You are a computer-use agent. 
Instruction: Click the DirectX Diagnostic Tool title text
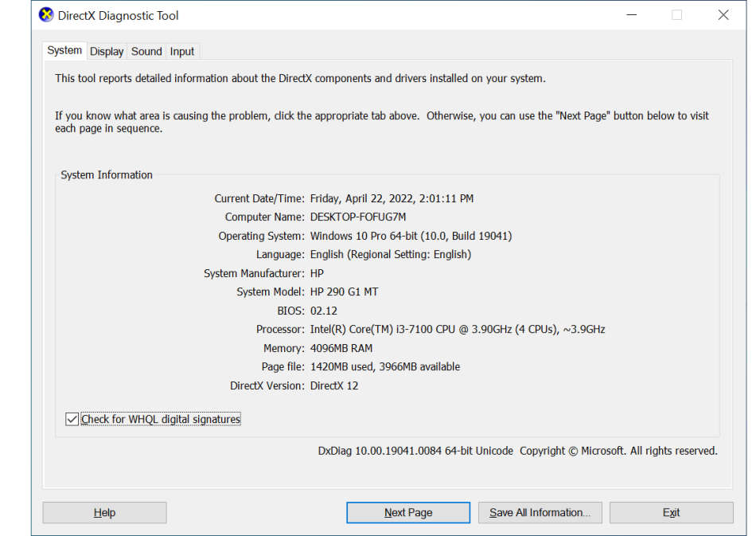point(118,15)
